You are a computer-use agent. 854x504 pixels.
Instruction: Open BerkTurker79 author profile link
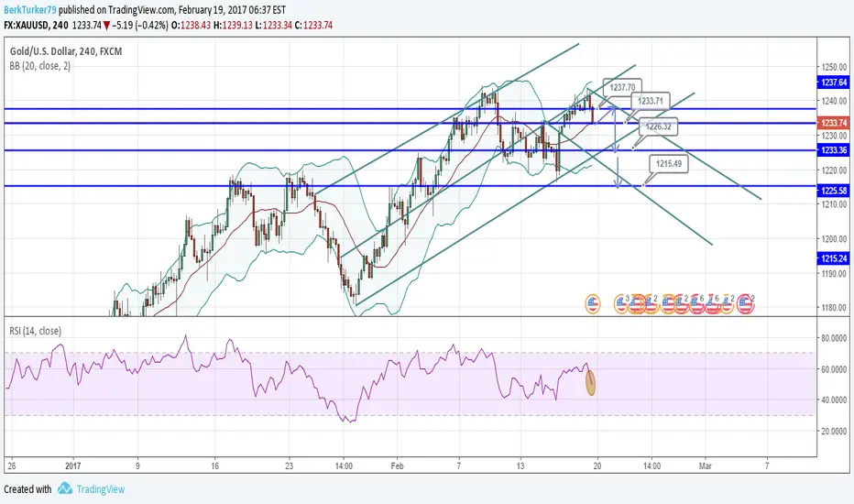[x=30, y=10]
